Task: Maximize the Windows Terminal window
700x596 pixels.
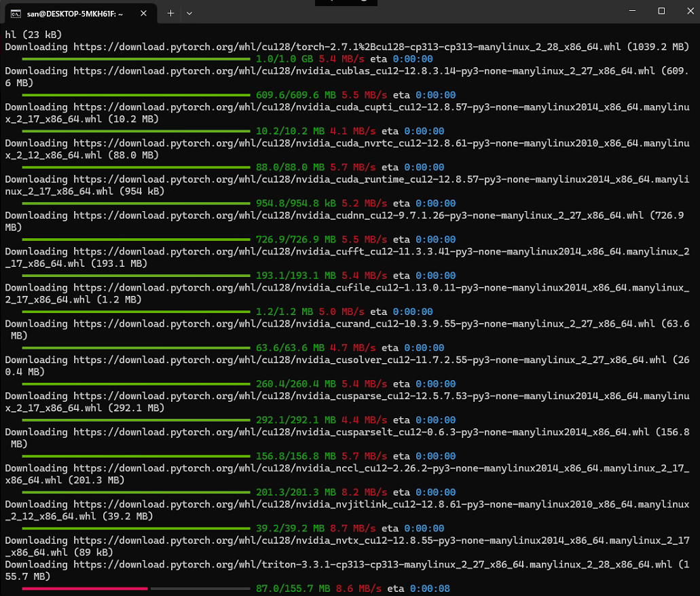Action: point(661,11)
